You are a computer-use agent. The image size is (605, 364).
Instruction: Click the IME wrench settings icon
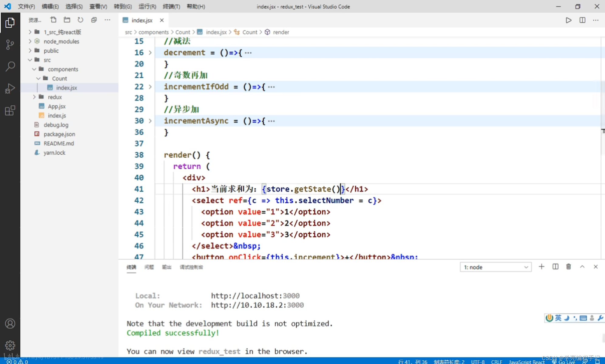point(600,318)
